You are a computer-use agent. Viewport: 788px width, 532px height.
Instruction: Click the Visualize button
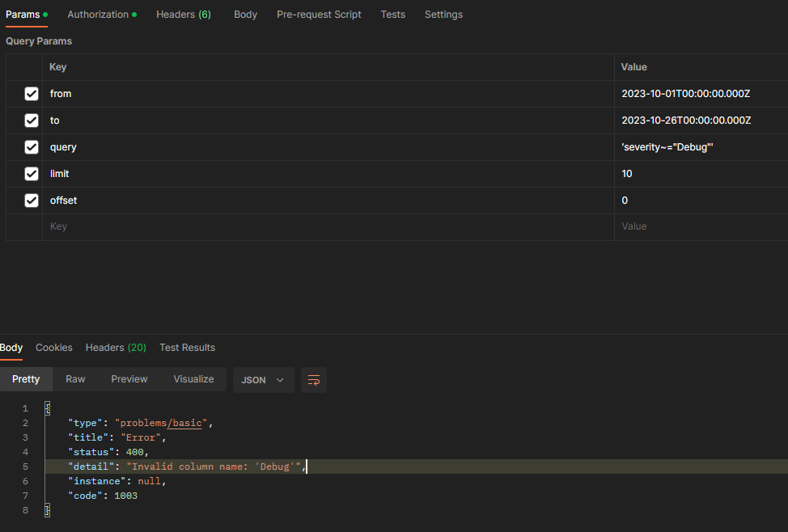point(193,379)
